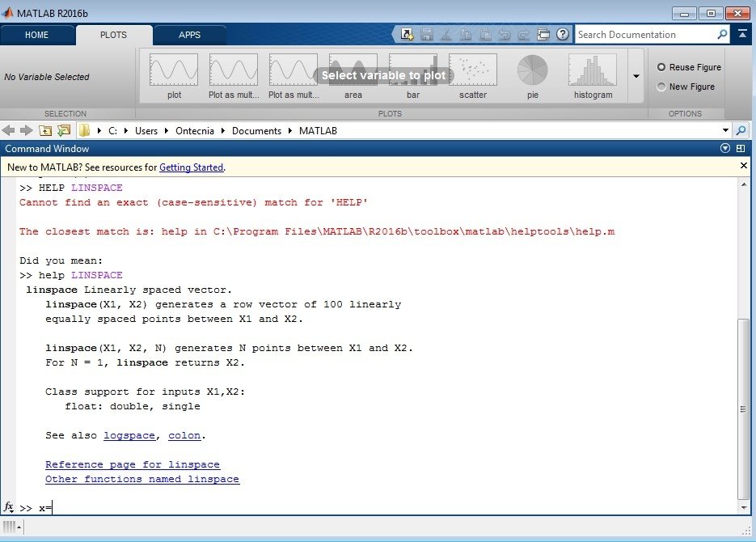Choose the bar plot thumbnail
756x542 pixels.
tap(412, 76)
